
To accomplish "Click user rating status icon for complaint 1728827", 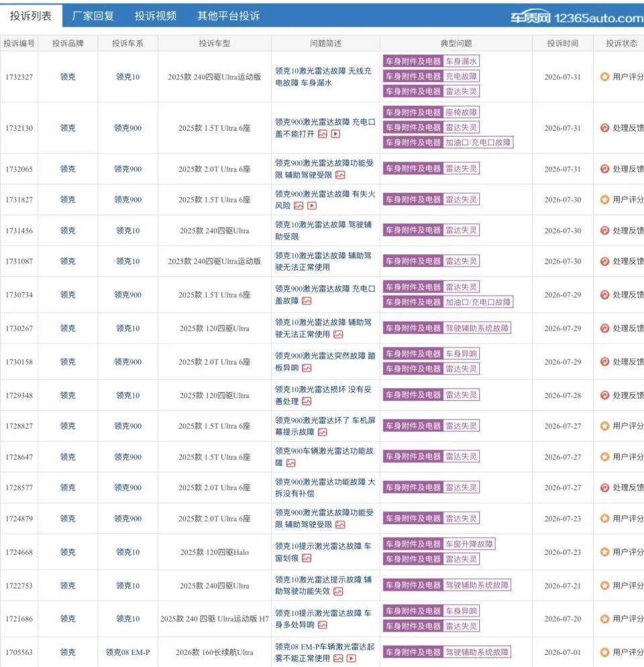I will 604,426.
